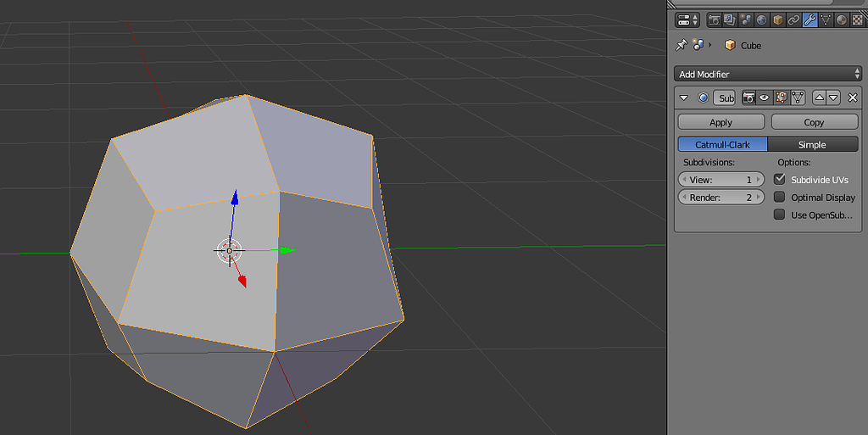Click the Cube object icon in breadcrumb
Image resolution: width=868 pixels, height=435 pixels.
click(x=730, y=46)
